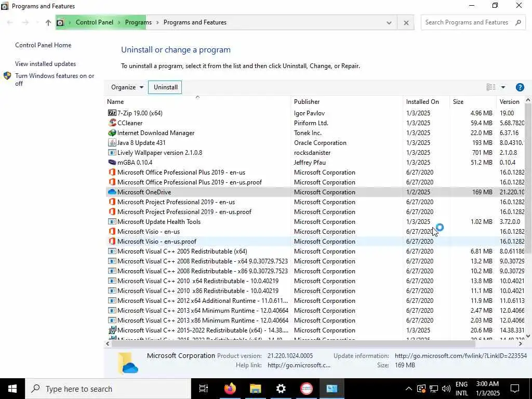Click the Java 8 Update 431 icon

tap(112, 142)
